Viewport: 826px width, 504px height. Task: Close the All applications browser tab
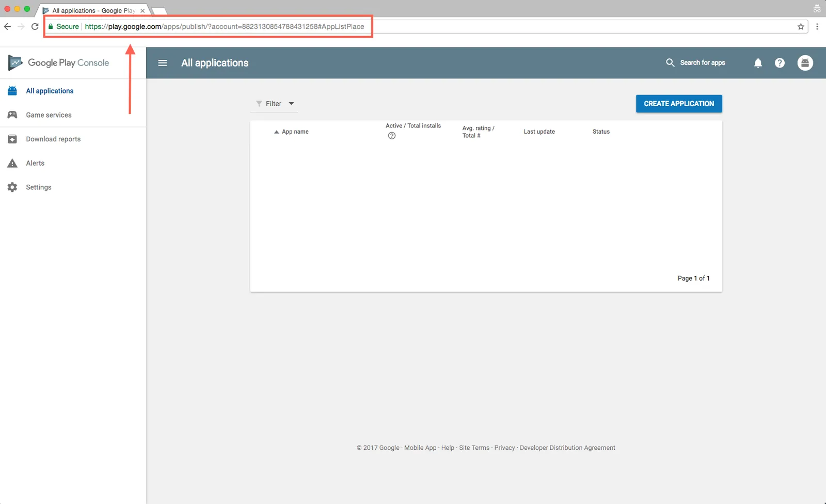(x=142, y=10)
